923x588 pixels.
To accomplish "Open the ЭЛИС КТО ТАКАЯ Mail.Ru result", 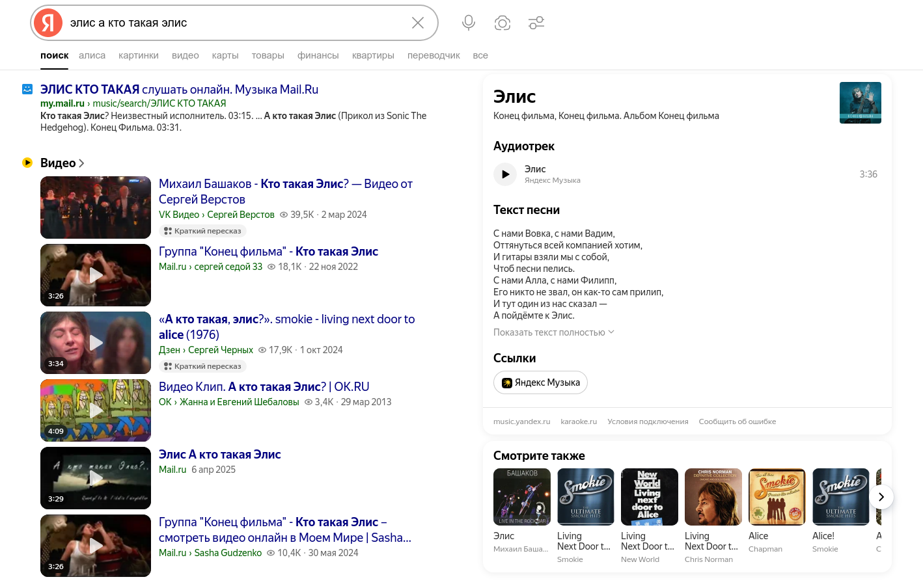I will click(x=179, y=89).
